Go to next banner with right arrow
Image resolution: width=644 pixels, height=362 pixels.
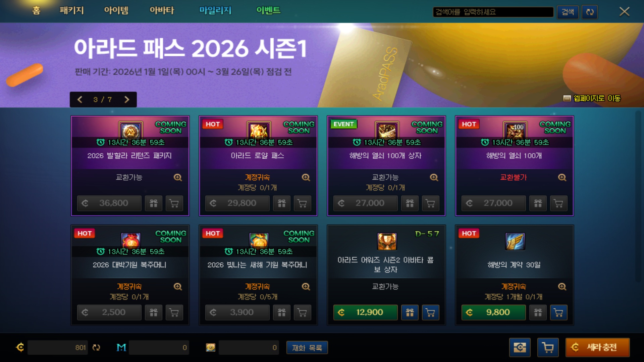tap(126, 100)
